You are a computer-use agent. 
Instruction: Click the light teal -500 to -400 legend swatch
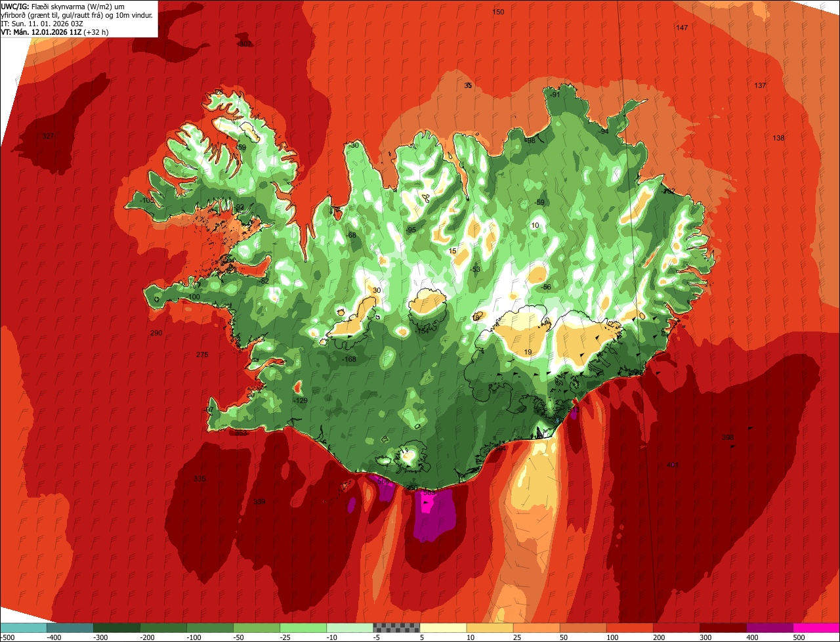tap(24, 628)
